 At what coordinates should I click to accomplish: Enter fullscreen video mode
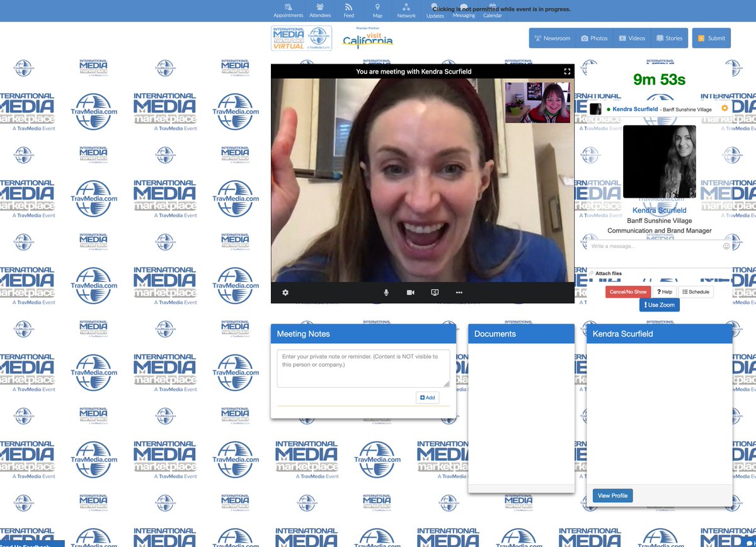(567, 72)
